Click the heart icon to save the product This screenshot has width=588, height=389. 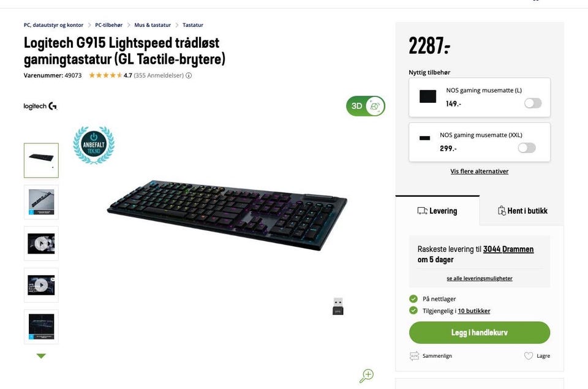[x=529, y=356]
